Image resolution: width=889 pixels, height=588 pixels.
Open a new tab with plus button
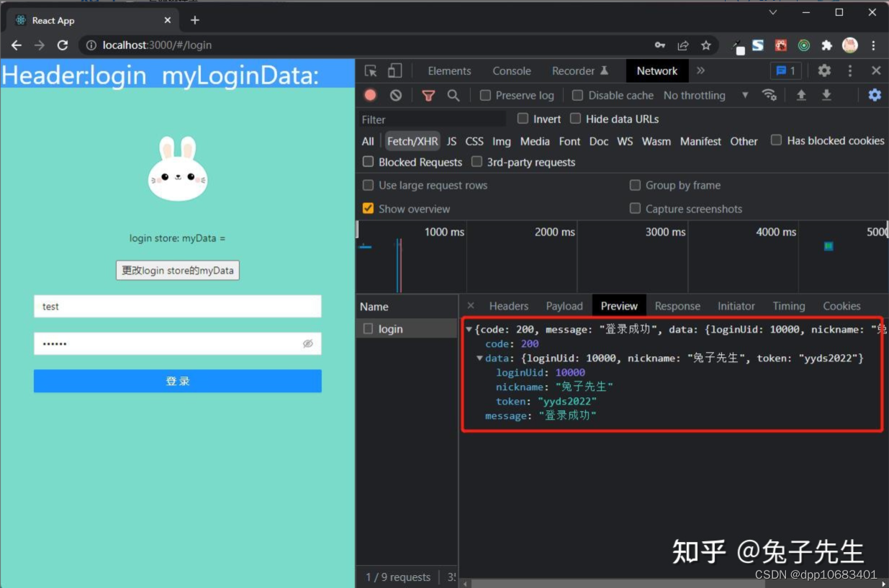(x=194, y=20)
